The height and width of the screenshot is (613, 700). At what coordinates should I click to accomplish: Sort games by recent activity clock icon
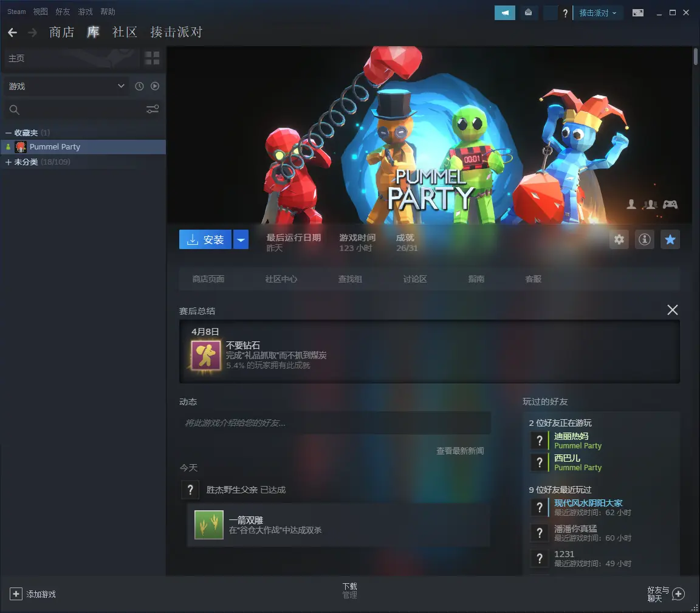pos(139,86)
